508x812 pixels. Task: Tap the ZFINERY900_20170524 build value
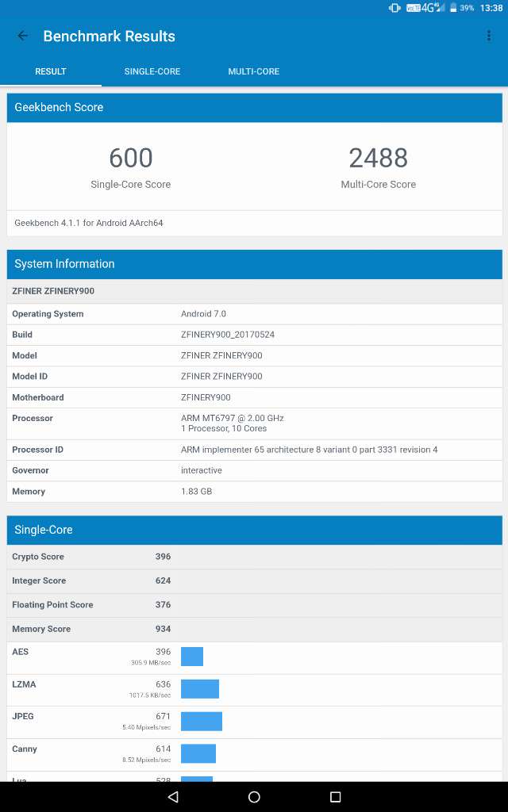(x=228, y=335)
